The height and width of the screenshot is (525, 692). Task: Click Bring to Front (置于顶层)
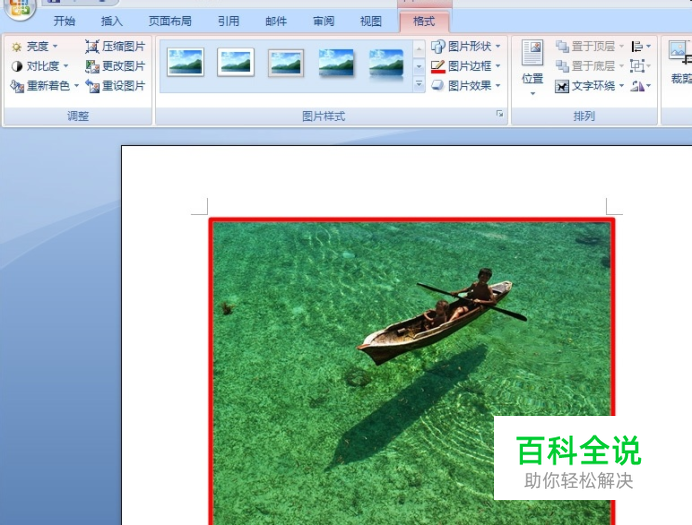point(585,46)
